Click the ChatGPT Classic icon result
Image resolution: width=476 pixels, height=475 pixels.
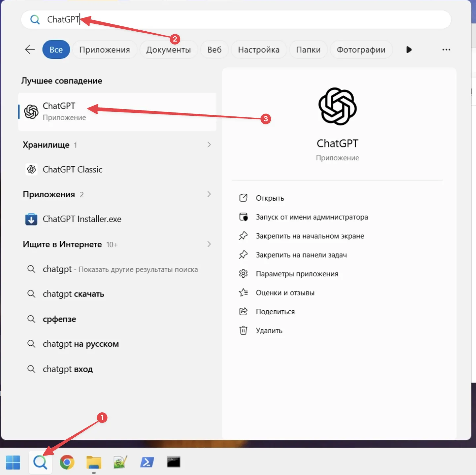click(31, 169)
